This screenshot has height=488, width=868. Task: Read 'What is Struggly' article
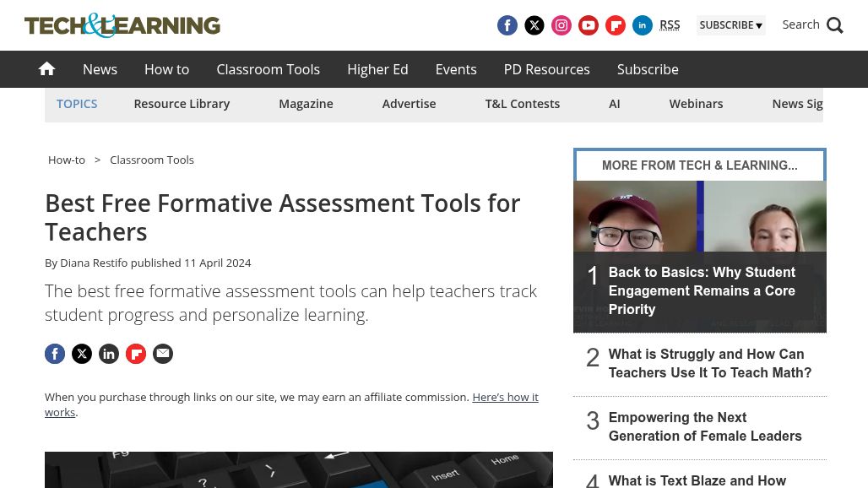(x=709, y=364)
